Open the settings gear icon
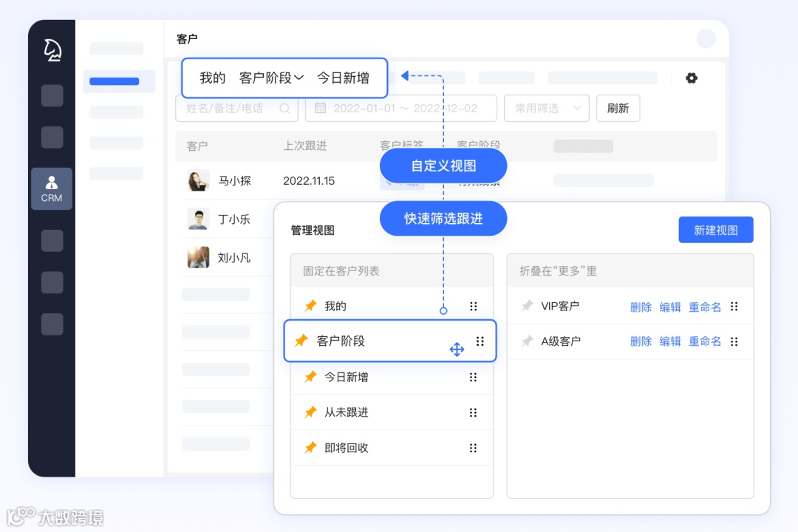Viewport: 798px width, 532px height. click(x=692, y=78)
